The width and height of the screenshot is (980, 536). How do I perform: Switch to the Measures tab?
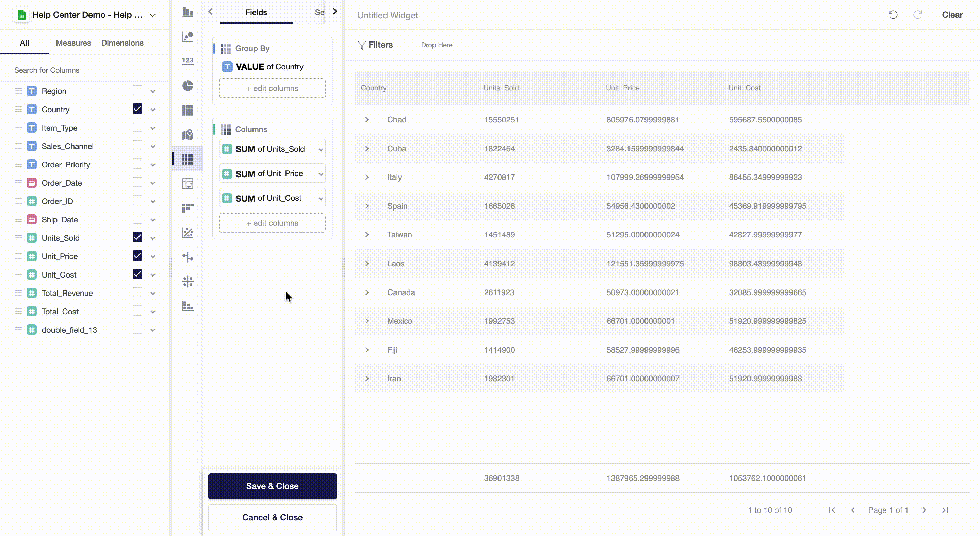tap(73, 43)
